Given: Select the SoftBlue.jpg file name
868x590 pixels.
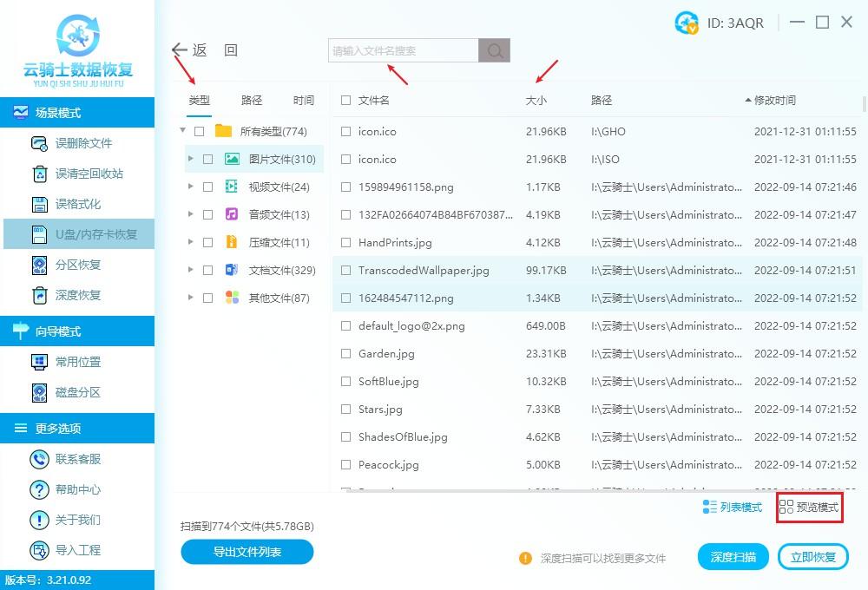Looking at the screenshot, I should pyautogui.click(x=389, y=382).
